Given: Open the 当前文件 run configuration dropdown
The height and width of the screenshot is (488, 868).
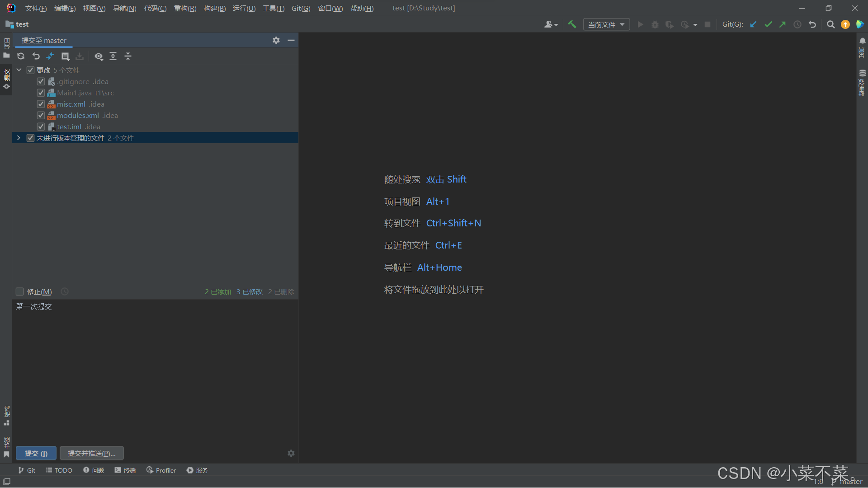Looking at the screenshot, I should point(606,24).
